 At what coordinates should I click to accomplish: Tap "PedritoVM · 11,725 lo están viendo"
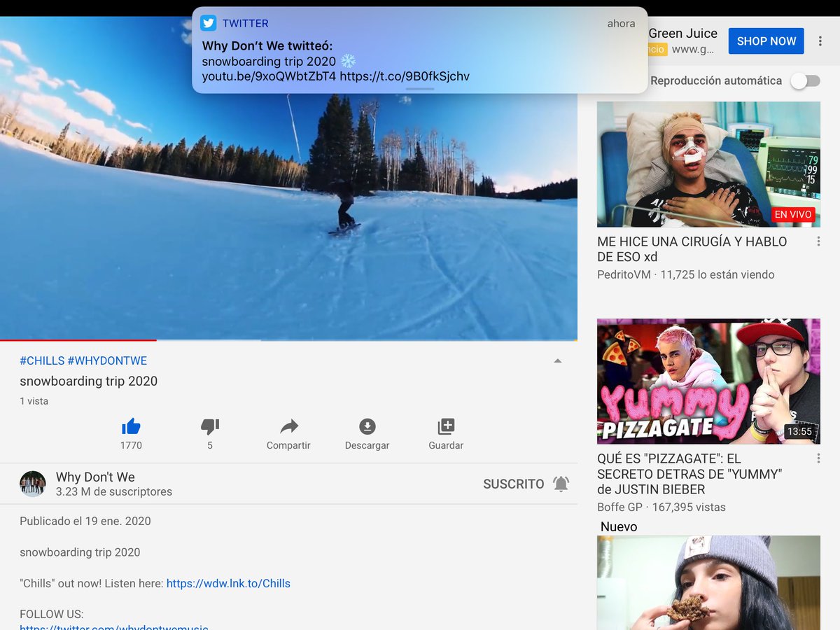click(686, 274)
